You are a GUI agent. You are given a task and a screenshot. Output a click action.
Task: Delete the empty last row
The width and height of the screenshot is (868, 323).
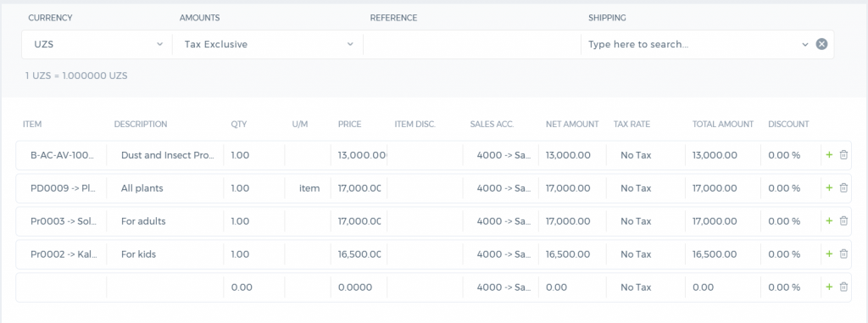coord(843,287)
